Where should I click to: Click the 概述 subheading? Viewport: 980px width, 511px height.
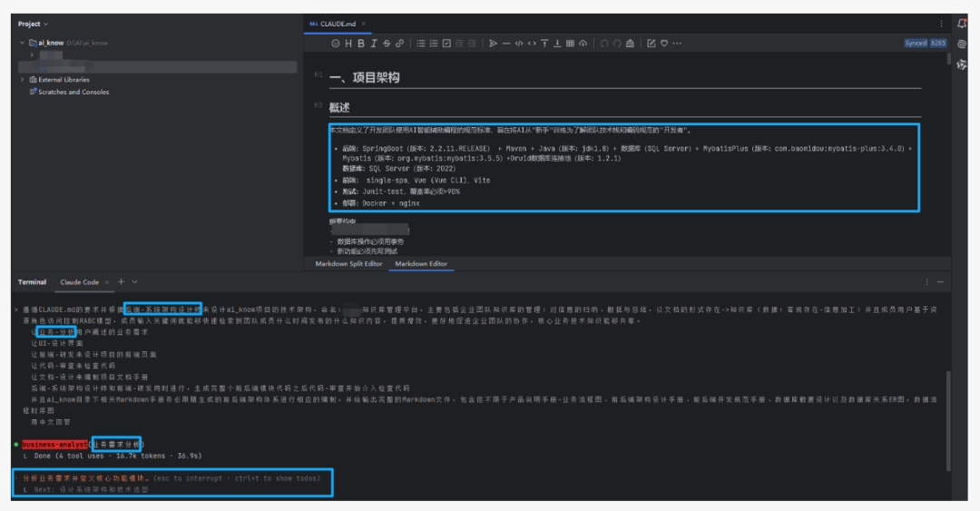(339, 108)
